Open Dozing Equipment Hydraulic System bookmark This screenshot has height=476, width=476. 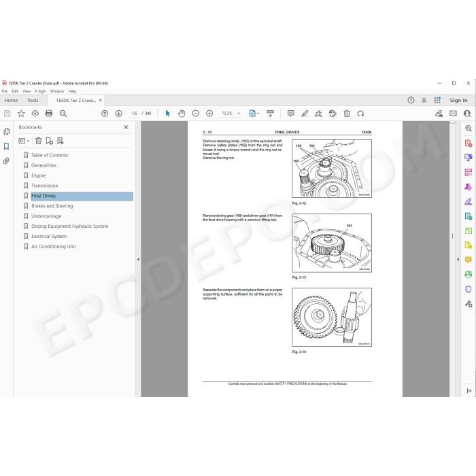[70, 226]
